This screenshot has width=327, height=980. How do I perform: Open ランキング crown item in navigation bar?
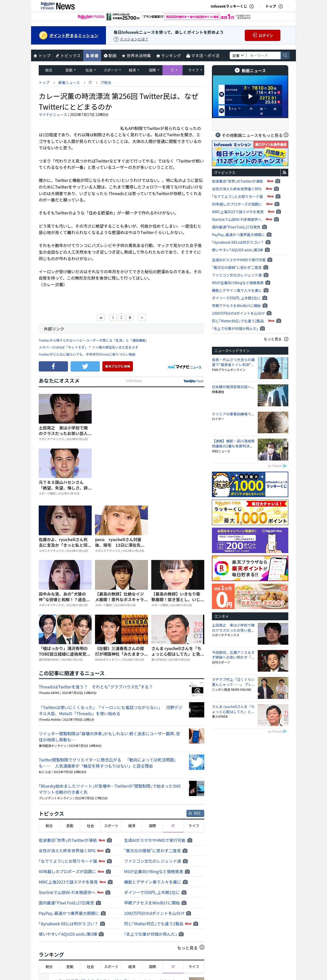pos(168,55)
